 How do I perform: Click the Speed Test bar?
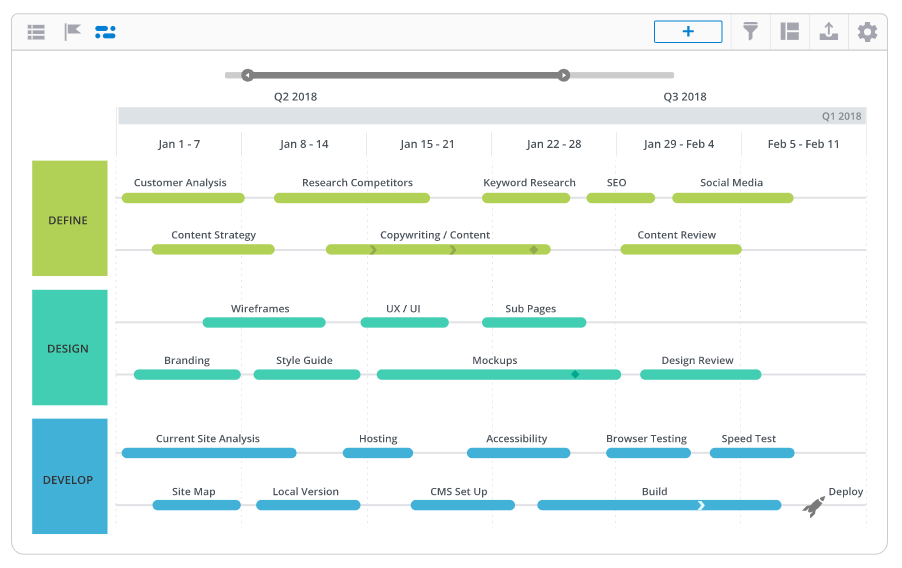[x=752, y=453]
